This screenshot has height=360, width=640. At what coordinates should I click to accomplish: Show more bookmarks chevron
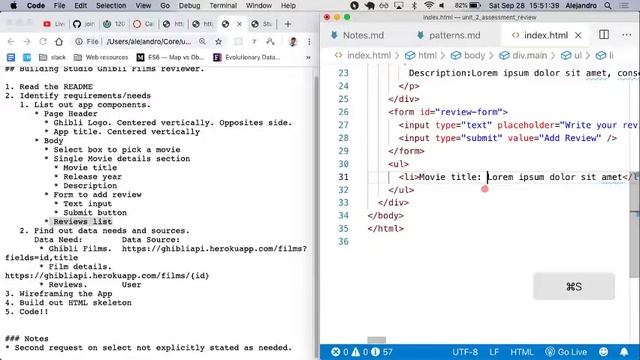pyautogui.click(x=308, y=57)
